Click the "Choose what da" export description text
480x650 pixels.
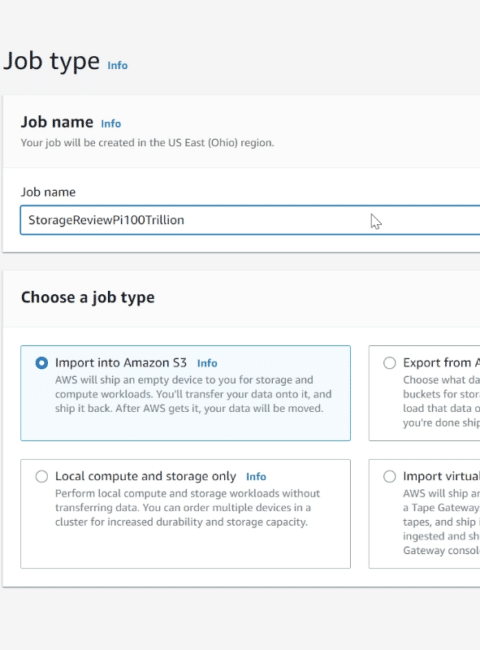(441, 401)
